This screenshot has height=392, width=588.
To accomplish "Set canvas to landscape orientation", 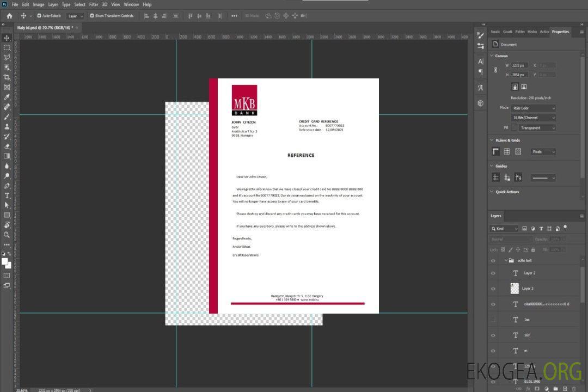I will 524,87.
